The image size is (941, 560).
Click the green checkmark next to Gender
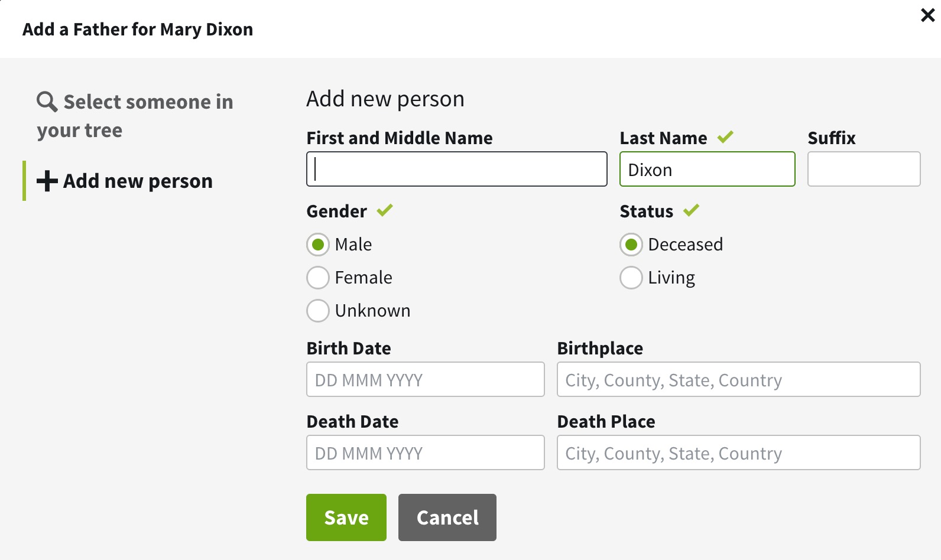point(385,210)
